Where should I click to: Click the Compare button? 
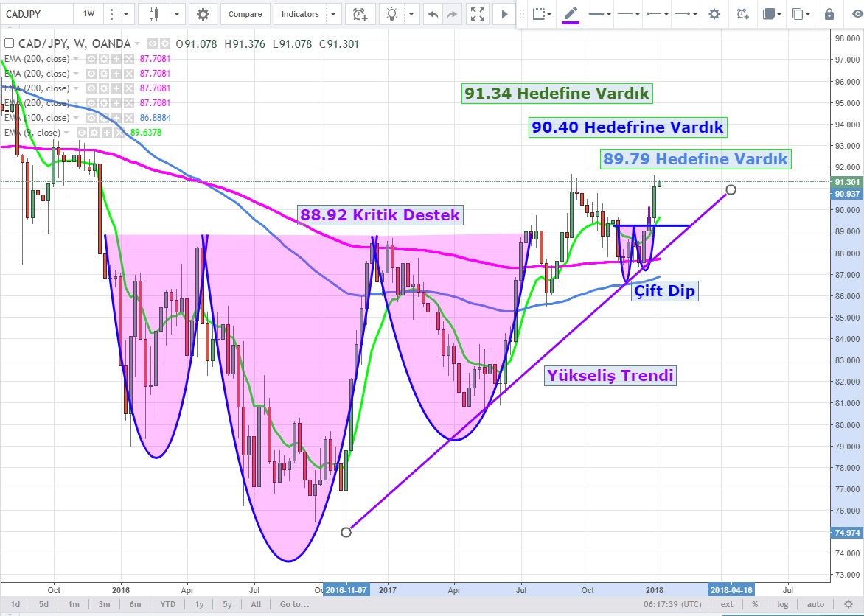(x=245, y=14)
